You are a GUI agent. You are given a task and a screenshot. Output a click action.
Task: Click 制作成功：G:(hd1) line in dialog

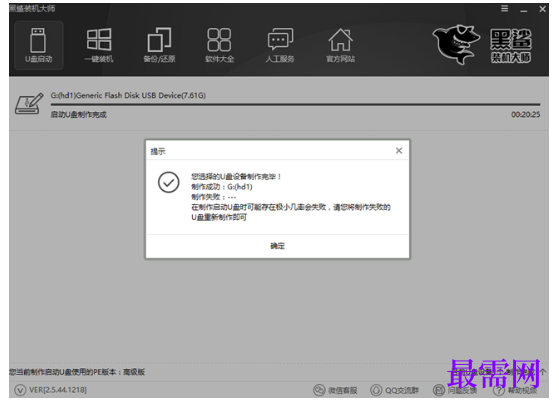pos(222,186)
